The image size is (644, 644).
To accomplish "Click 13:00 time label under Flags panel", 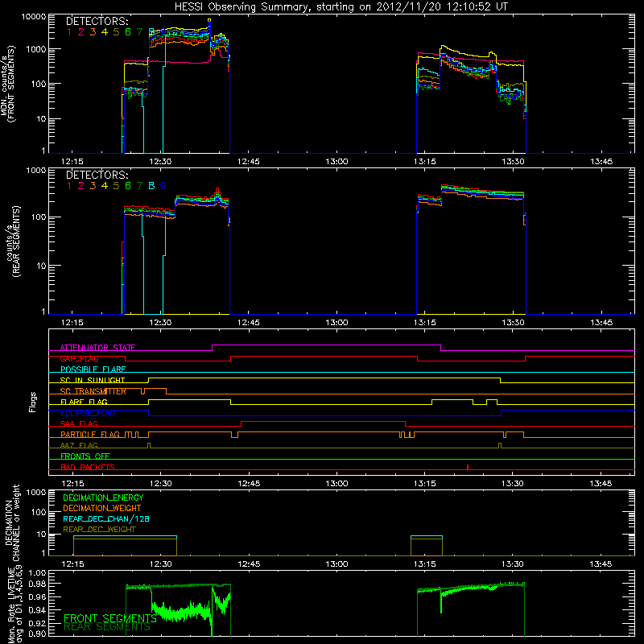I will pos(336,484).
